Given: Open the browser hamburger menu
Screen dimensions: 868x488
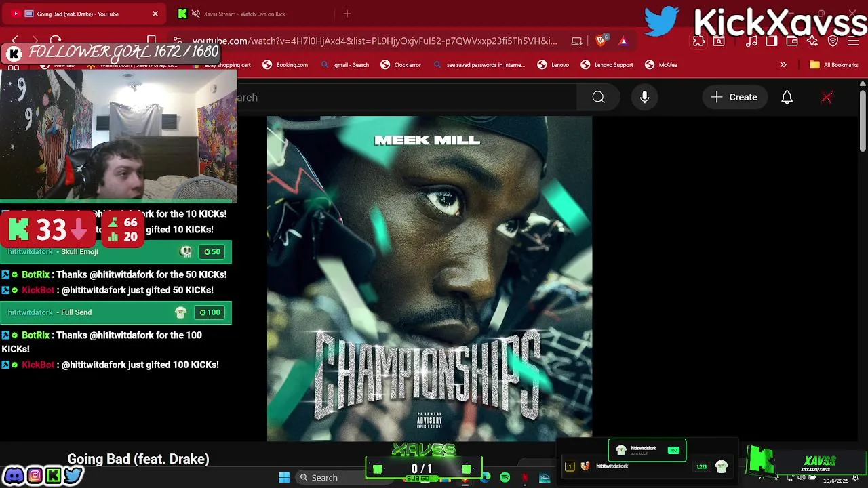Looking at the screenshot, I should (854, 41).
